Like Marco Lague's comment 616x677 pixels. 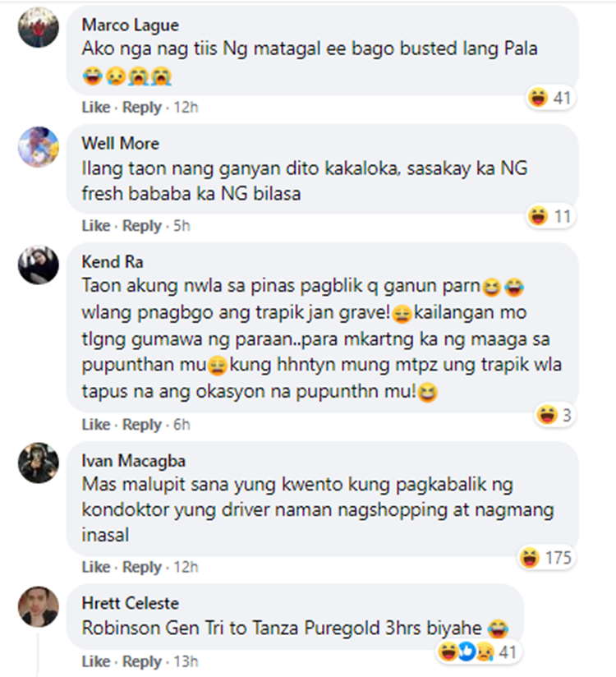[x=96, y=107]
